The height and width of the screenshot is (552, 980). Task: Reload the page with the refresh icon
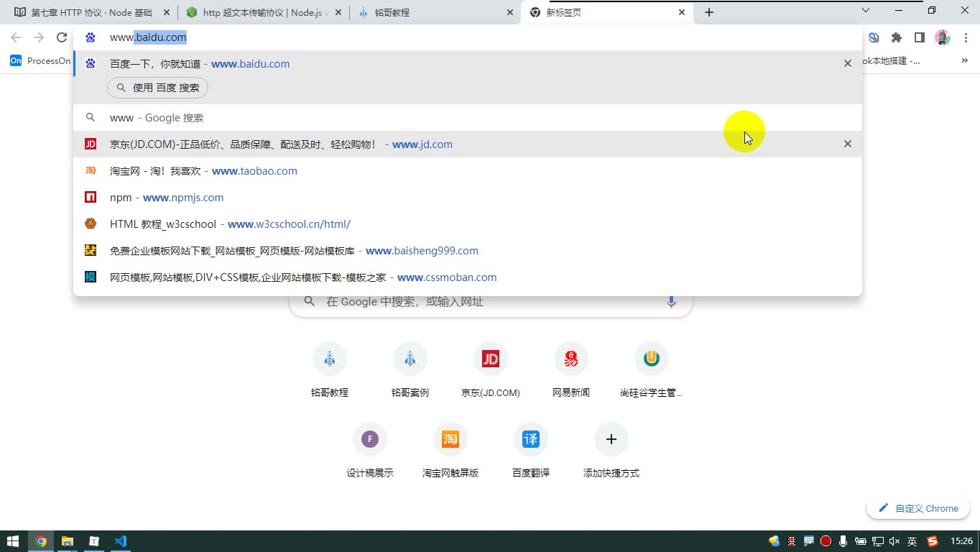pos(62,37)
